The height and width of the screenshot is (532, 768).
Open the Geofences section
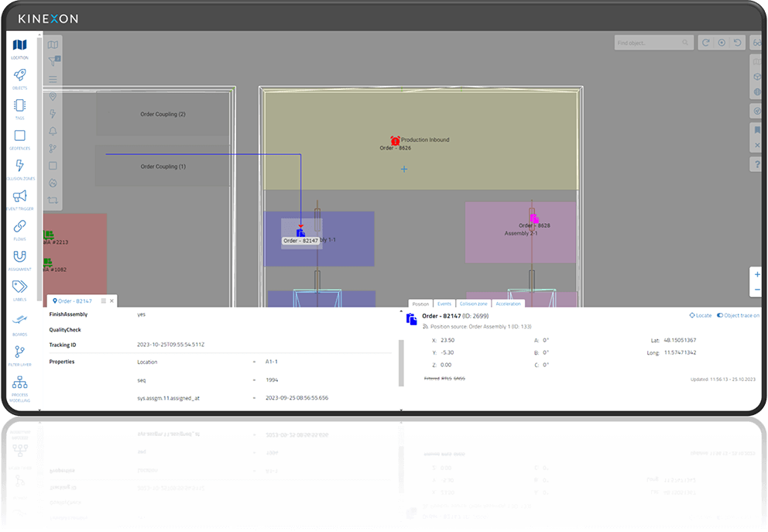coord(19,136)
